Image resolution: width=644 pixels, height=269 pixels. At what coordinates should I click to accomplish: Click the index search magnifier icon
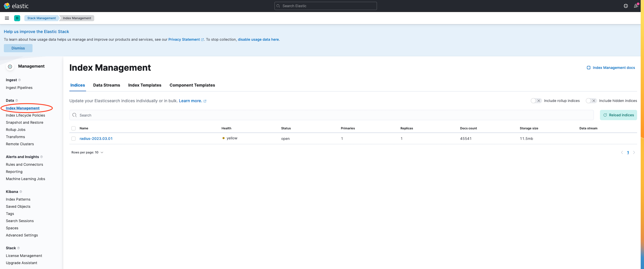74,115
